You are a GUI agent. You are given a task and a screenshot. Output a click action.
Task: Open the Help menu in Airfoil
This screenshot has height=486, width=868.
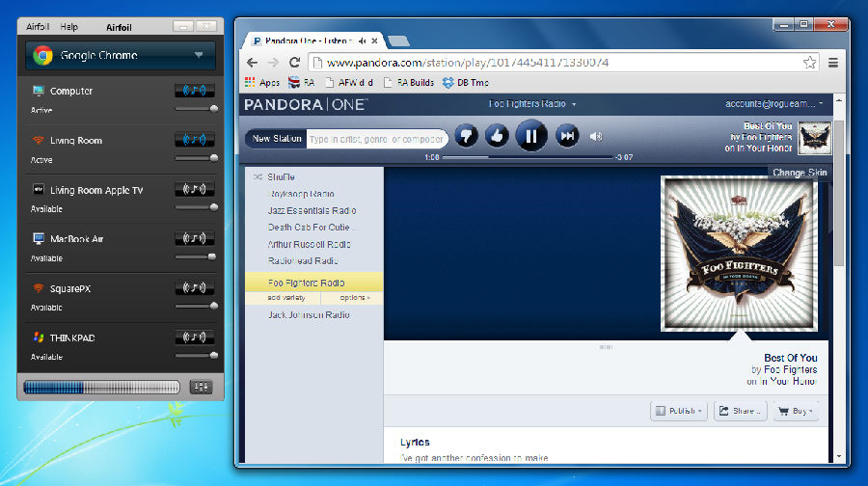pos(69,27)
